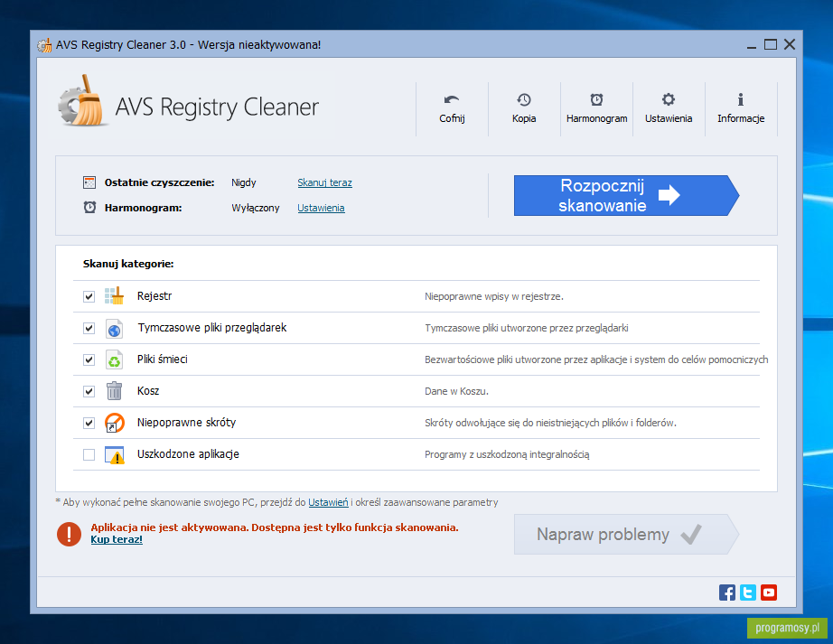Click the Niepoprawne skróty shortcut icon

click(114, 423)
